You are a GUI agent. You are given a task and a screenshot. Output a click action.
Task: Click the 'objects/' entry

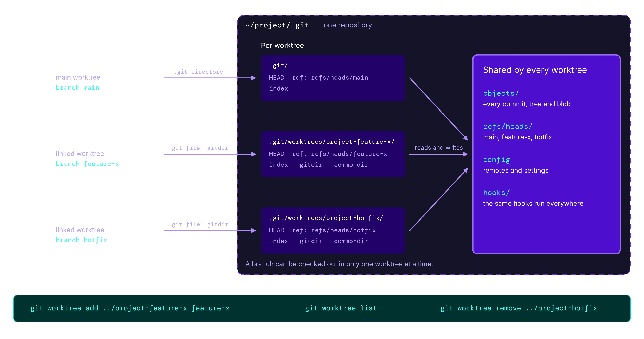coord(501,93)
